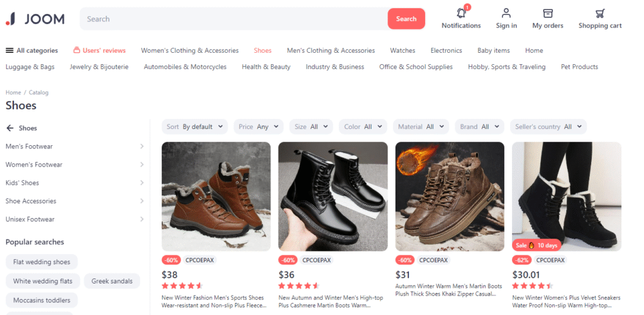Click the red Search button

pos(406,19)
